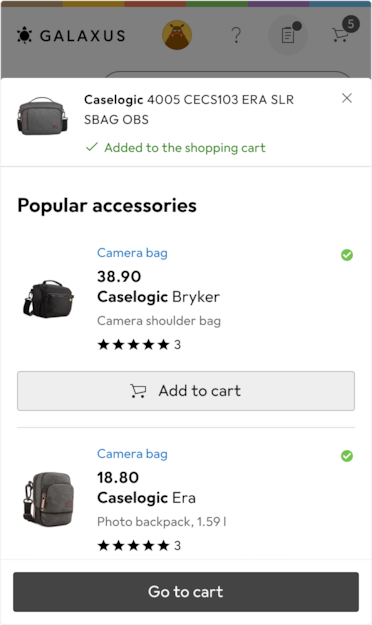Open help via the question mark icon
Viewport: 372px width, 625px height.
pyautogui.click(x=236, y=35)
